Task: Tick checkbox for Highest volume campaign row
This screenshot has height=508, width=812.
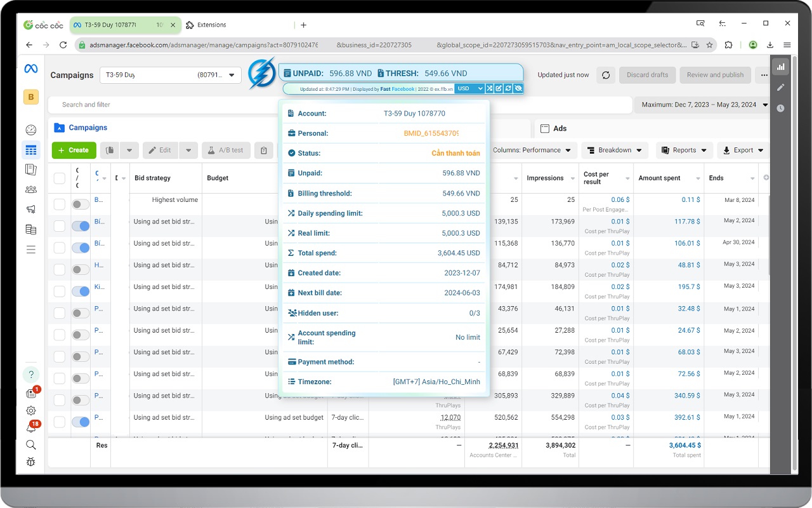Action: [60, 204]
